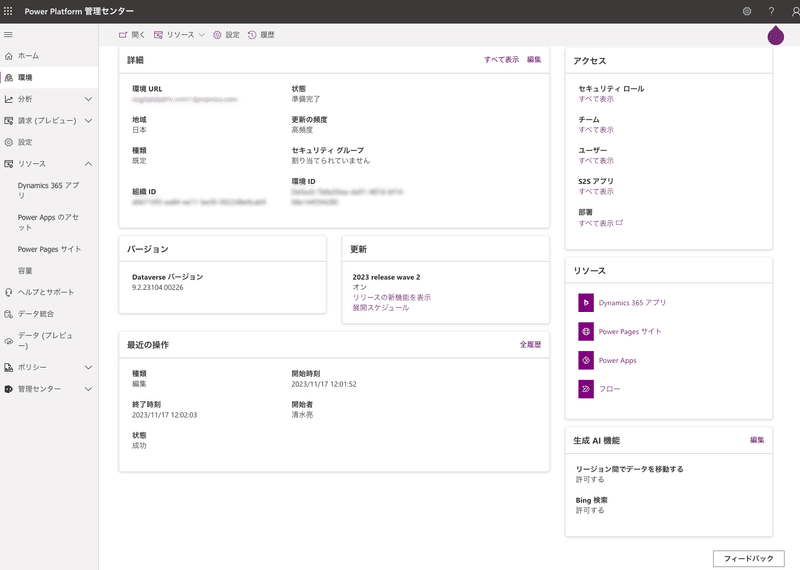
Task: Click the sidebar 設定 gear icon
Action: (x=9, y=142)
